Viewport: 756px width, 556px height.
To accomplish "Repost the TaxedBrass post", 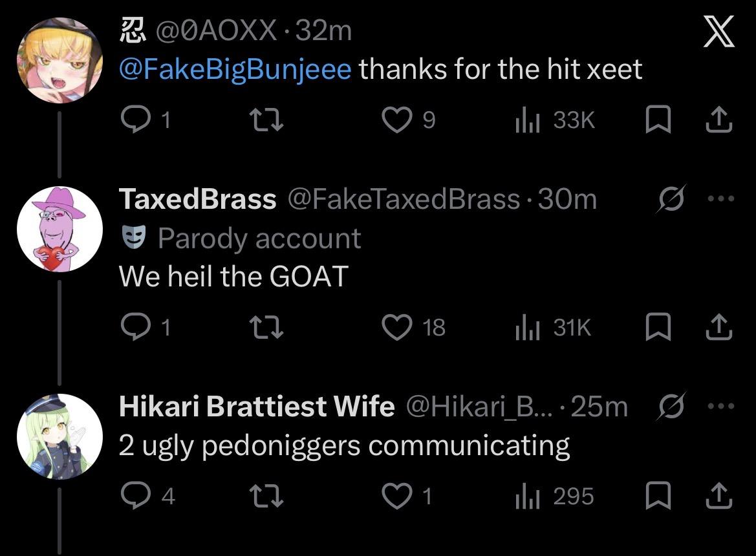I will (266, 328).
